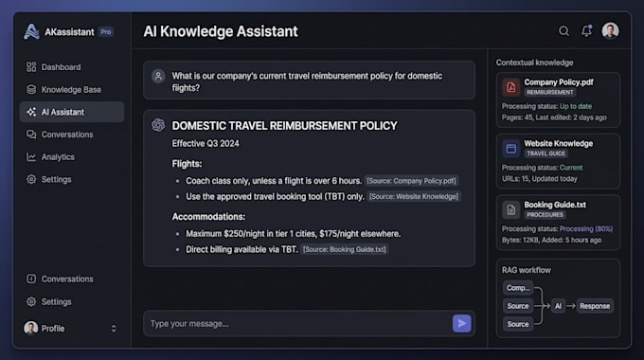Click the Booking Guide.txt file name

[x=555, y=205]
